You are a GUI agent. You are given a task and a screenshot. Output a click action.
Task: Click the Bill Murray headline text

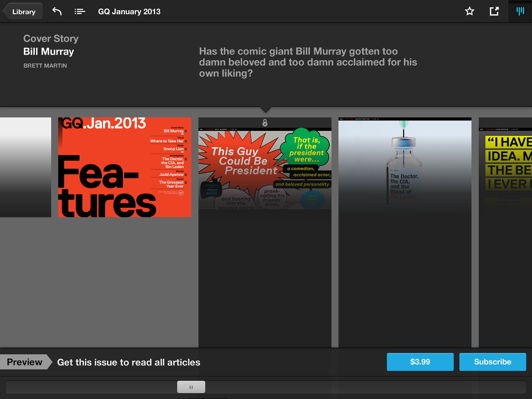click(x=48, y=52)
